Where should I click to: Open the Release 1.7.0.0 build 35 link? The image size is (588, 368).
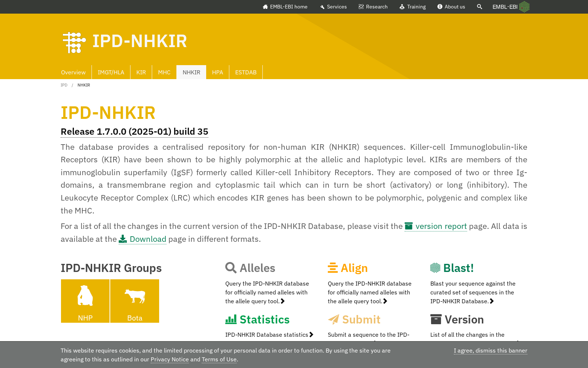tap(135, 131)
